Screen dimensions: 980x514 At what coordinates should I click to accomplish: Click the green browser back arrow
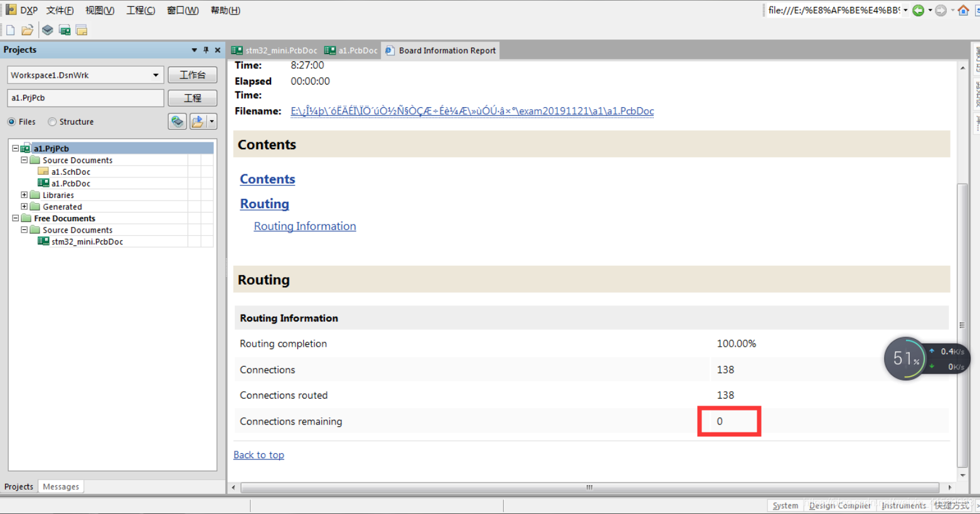coord(918,10)
